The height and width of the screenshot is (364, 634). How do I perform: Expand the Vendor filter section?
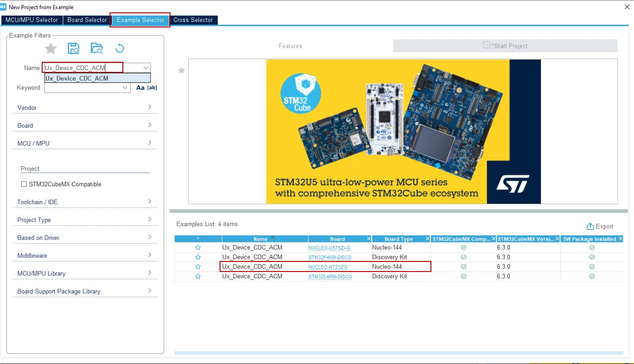pyautogui.click(x=85, y=107)
